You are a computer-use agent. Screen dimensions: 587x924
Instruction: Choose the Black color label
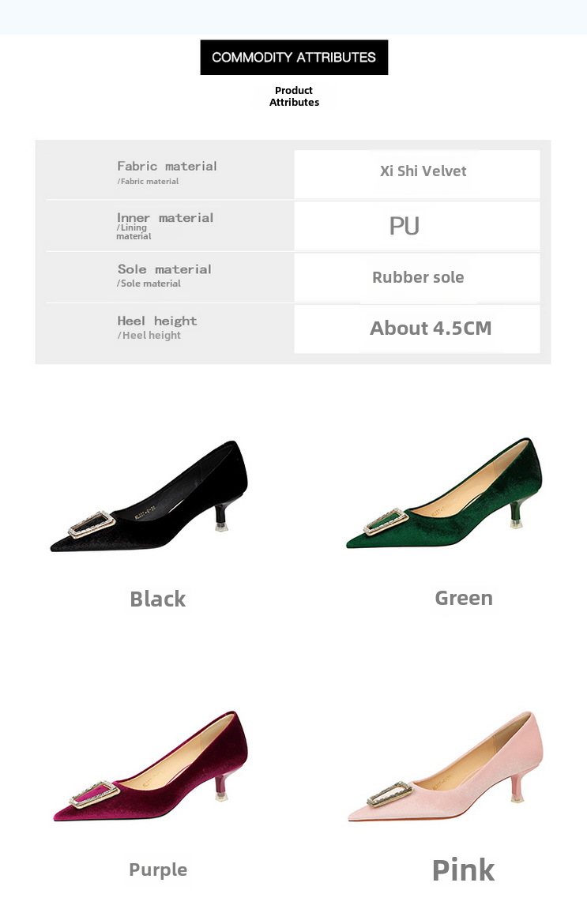point(158,599)
